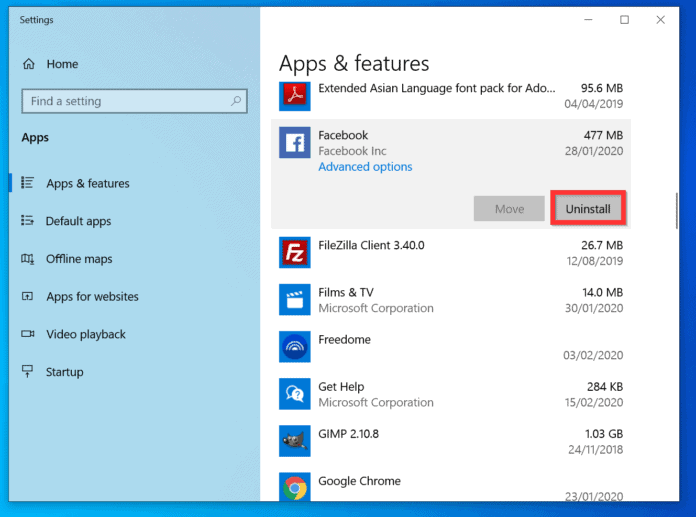Open the Home settings page
The height and width of the screenshot is (517, 696).
click(x=62, y=64)
